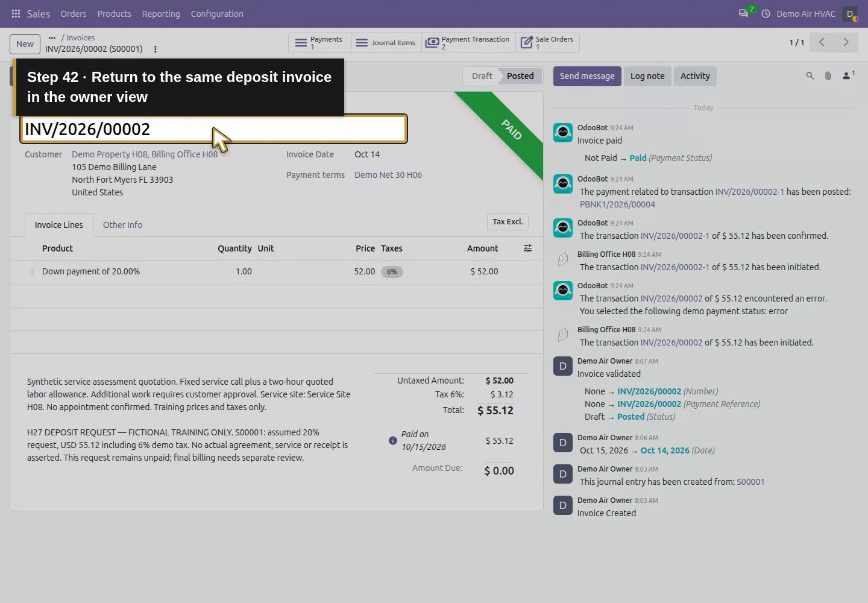Select the Posted status stage
Image resolution: width=868 pixels, height=603 pixels.
click(520, 76)
